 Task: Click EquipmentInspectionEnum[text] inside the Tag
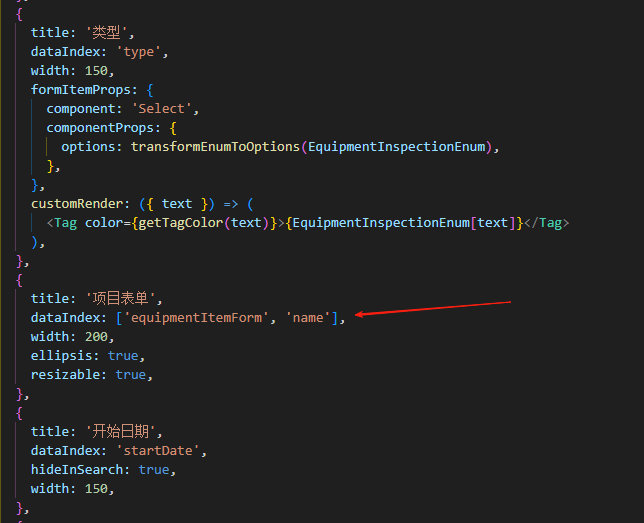[404, 223]
